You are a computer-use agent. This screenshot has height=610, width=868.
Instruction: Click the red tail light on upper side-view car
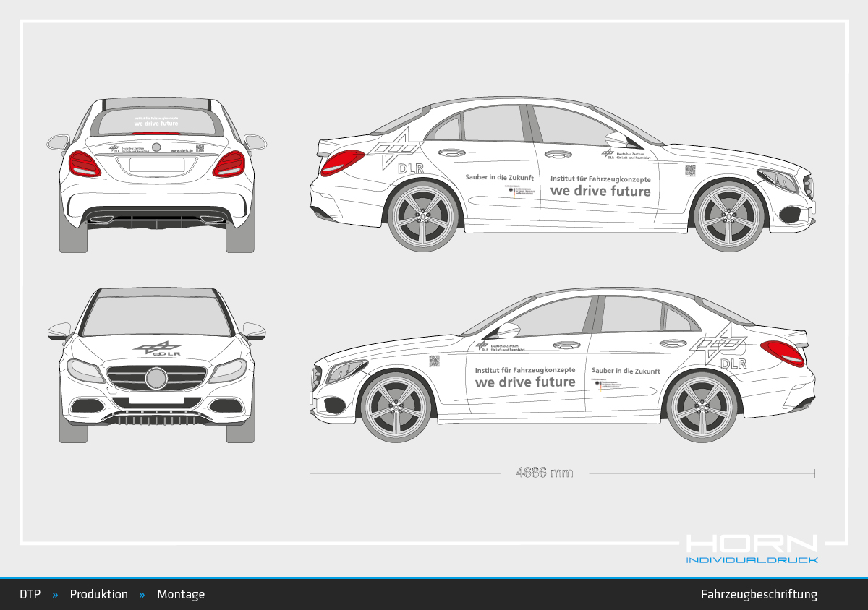pos(343,163)
